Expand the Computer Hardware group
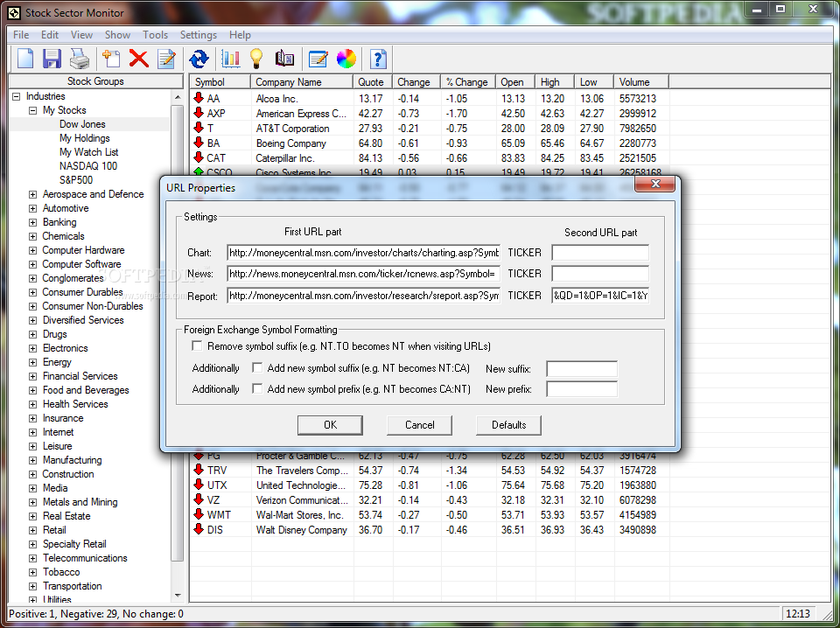Viewport: 840px width, 628px height. (32, 250)
